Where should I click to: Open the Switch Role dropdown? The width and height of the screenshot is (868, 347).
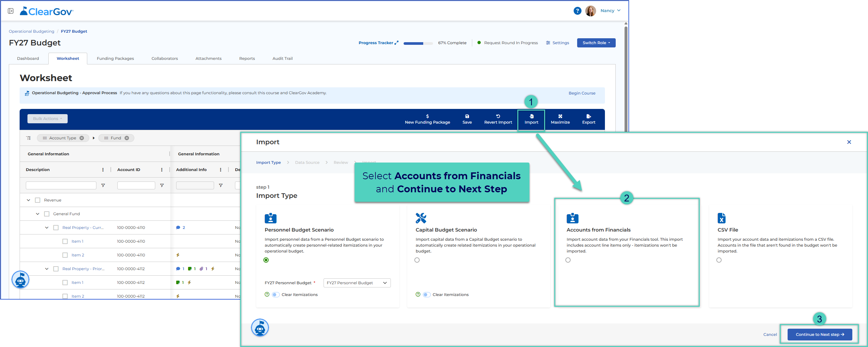[x=596, y=43]
